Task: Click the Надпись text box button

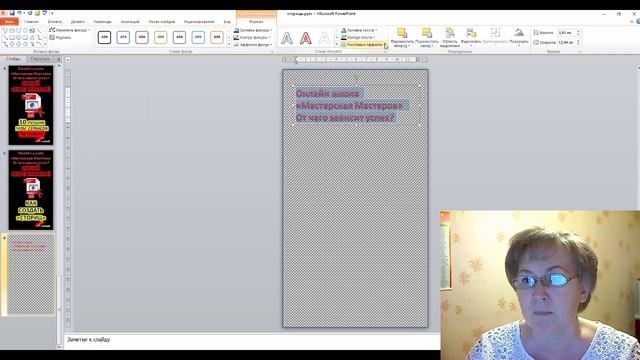Action: tap(60, 38)
